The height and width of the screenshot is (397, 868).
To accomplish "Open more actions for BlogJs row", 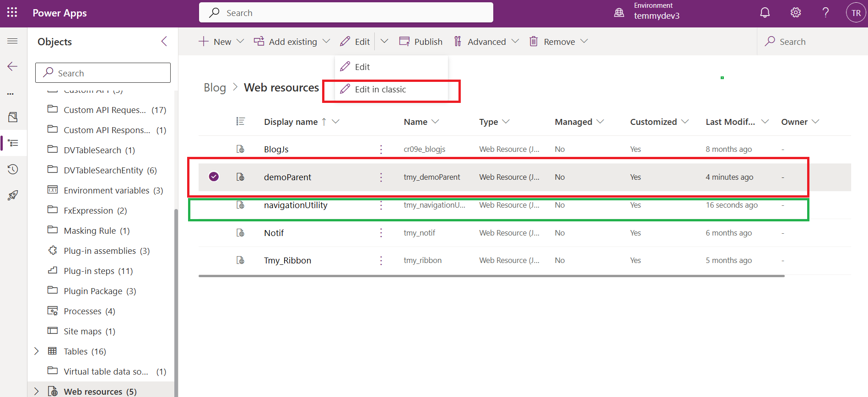I will (x=381, y=149).
